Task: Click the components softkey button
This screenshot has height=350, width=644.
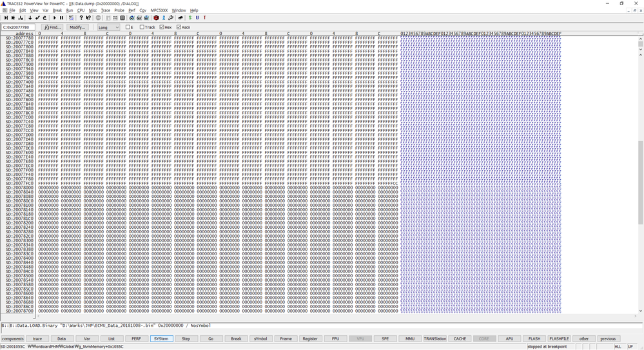Action: [12, 338]
